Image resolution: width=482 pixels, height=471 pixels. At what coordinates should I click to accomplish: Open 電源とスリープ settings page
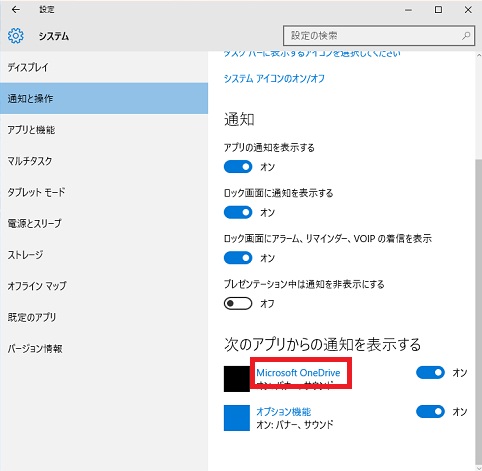point(104,223)
